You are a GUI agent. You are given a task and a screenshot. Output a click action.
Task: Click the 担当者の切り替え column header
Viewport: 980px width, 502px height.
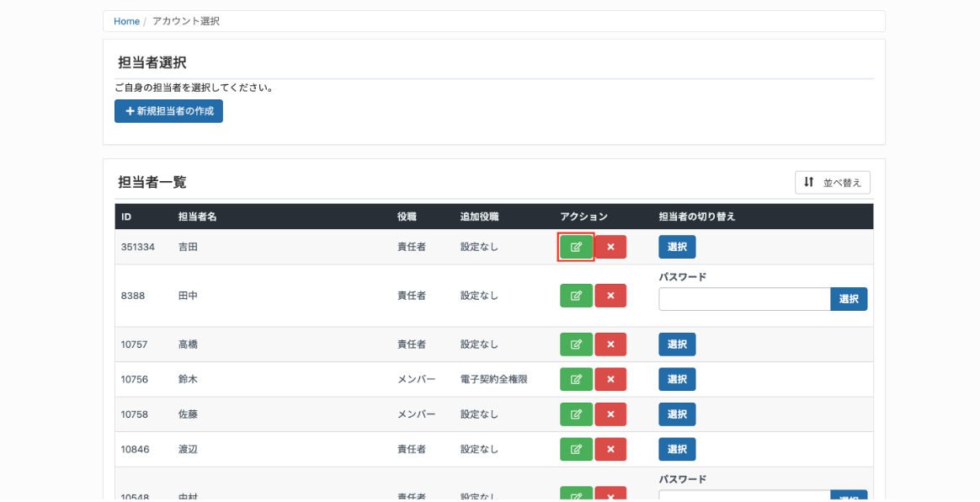click(697, 217)
